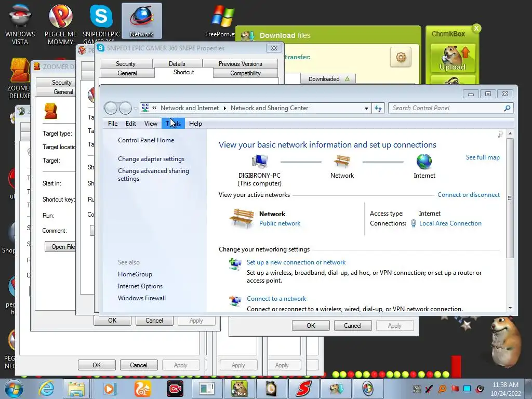Click the breadcrumb arrow after Network and Internet
Viewport: 532px width, 399px height.
[224, 108]
